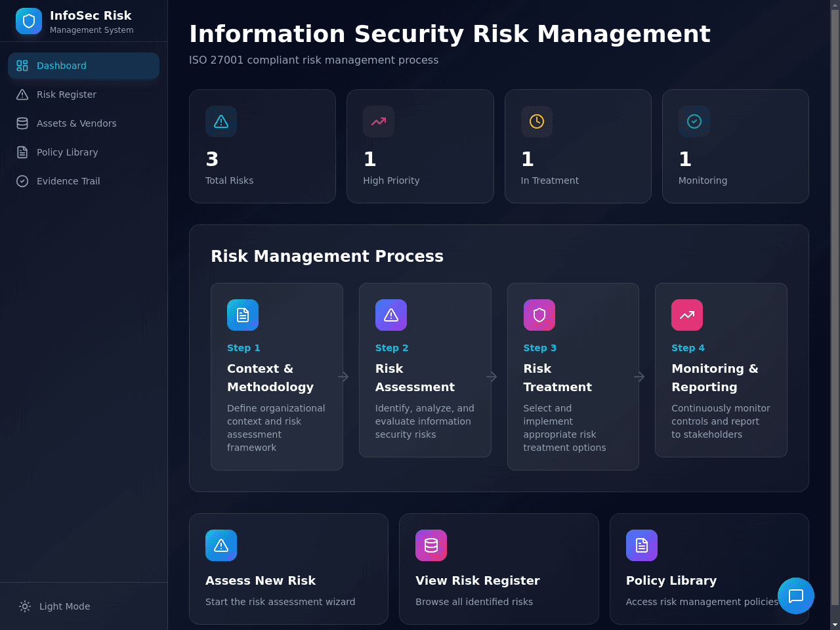Click the High Priority label
The width and height of the screenshot is (840, 630).
tap(391, 180)
